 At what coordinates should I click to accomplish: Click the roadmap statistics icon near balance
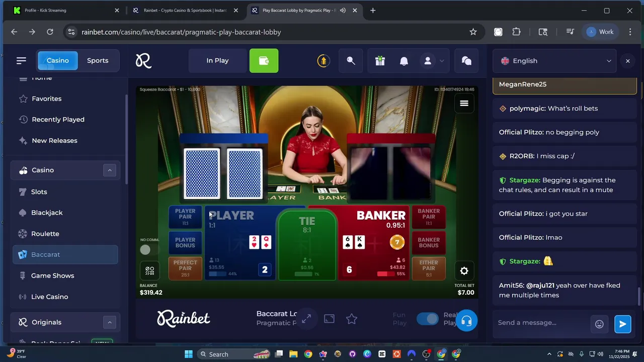pos(150,270)
